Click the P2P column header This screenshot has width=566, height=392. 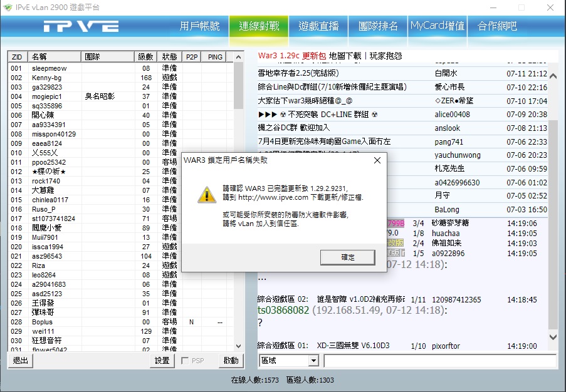(x=192, y=57)
